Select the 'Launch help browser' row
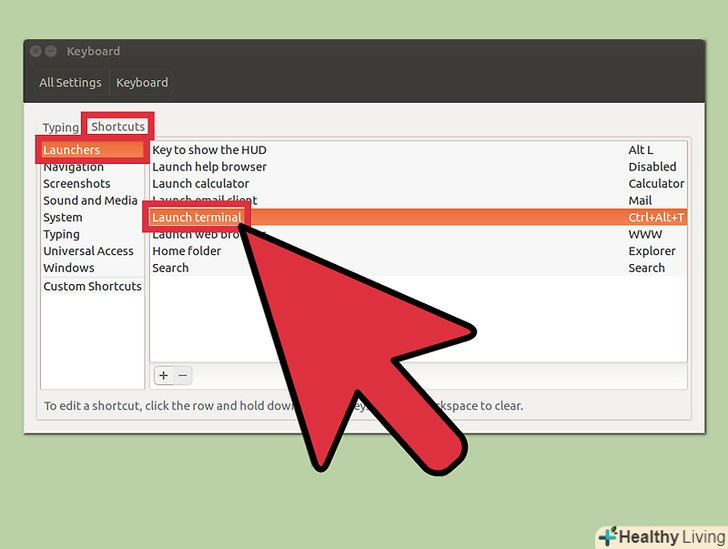The height and width of the screenshot is (549, 728). [418, 167]
